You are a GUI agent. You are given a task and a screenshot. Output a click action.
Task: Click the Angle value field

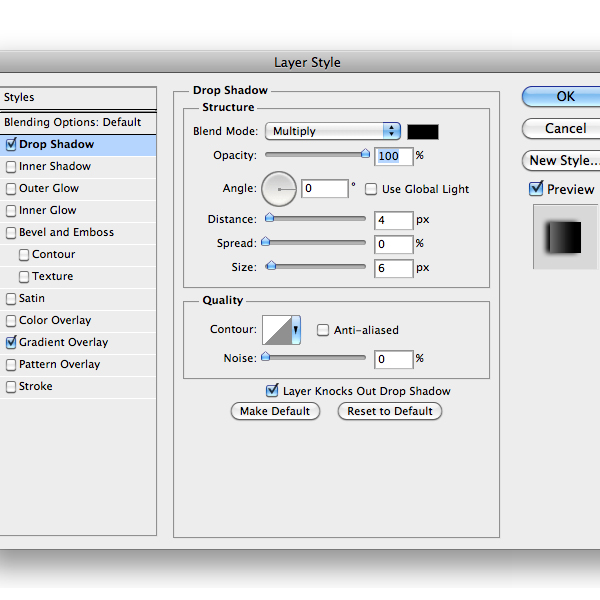pos(325,189)
